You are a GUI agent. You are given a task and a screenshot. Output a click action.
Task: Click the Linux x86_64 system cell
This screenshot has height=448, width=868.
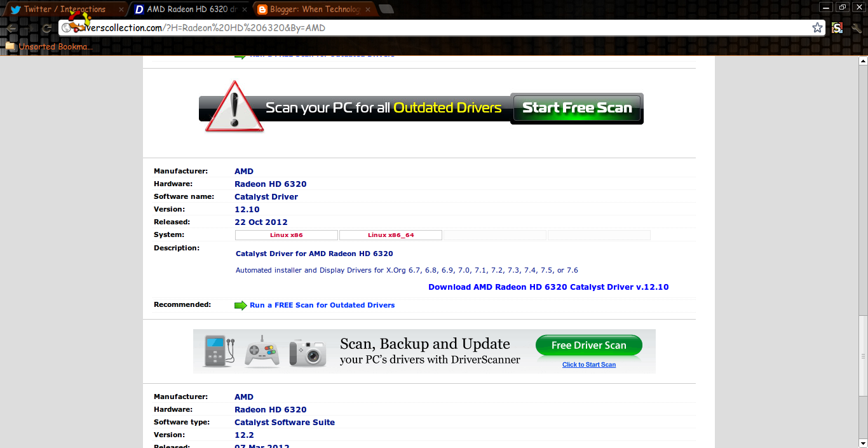pyautogui.click(x=391, y=235)
